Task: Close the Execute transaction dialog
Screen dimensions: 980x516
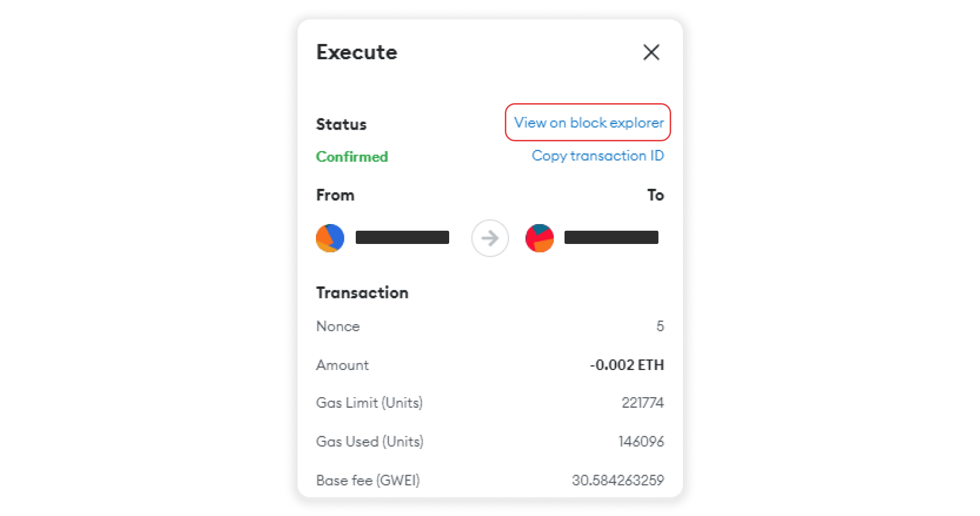Action: [x=651, y=52]
